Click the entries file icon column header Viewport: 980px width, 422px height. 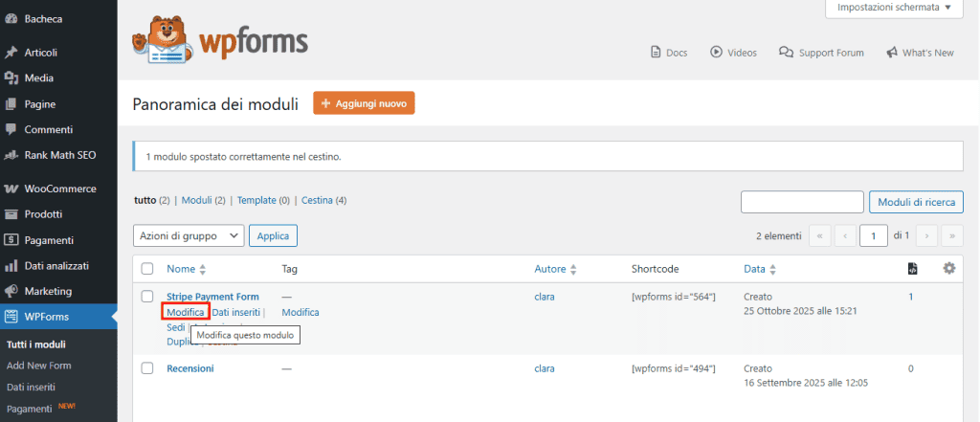click(912, 269)
